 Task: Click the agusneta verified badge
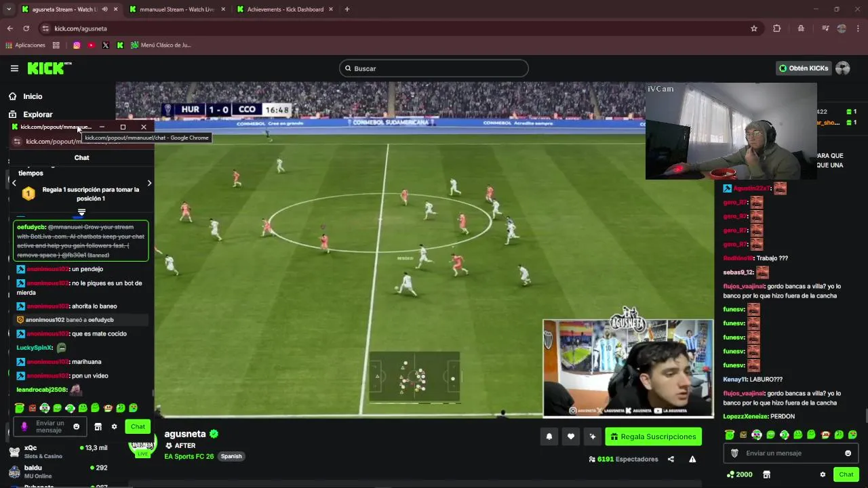(x=214, y=434)
